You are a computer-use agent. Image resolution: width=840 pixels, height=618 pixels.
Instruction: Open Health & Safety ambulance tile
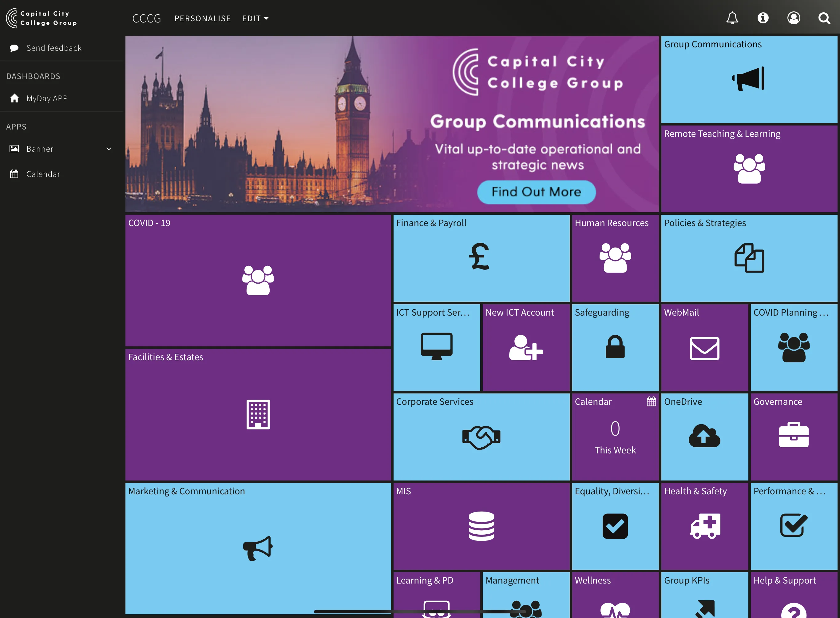[x=704, y=526]
